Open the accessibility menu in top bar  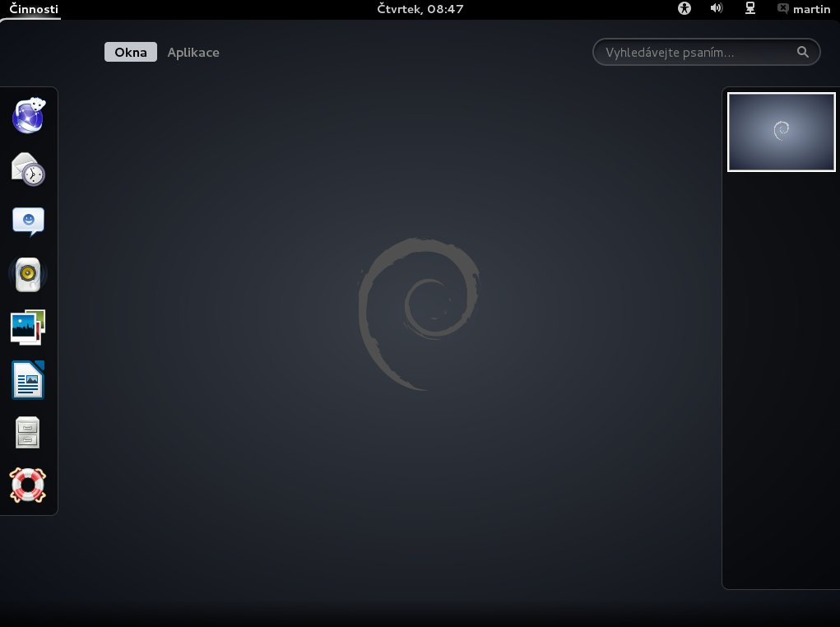pos(685,8)
